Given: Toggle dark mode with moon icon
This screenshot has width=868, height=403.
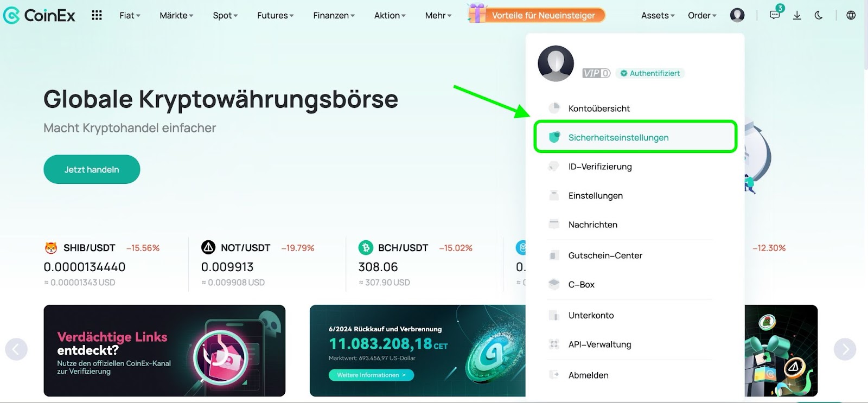Looking at the screenshot, I should pos(819,15).
